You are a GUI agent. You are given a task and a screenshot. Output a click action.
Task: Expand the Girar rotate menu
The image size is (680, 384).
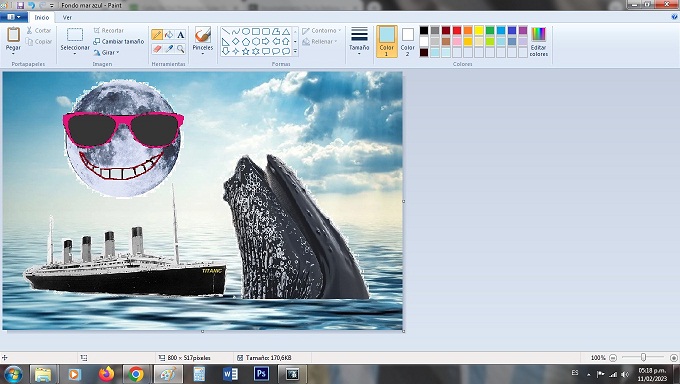[x=106, y=53]
